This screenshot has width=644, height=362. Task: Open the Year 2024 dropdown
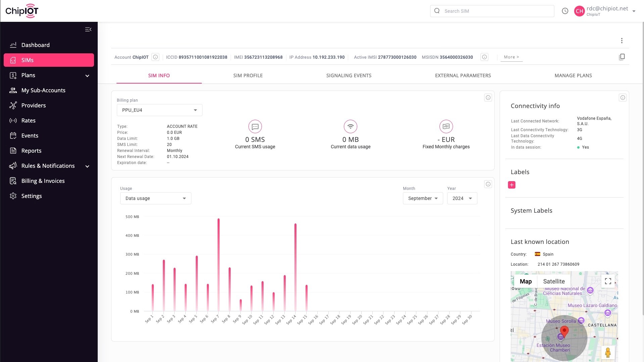coord(462,198)
